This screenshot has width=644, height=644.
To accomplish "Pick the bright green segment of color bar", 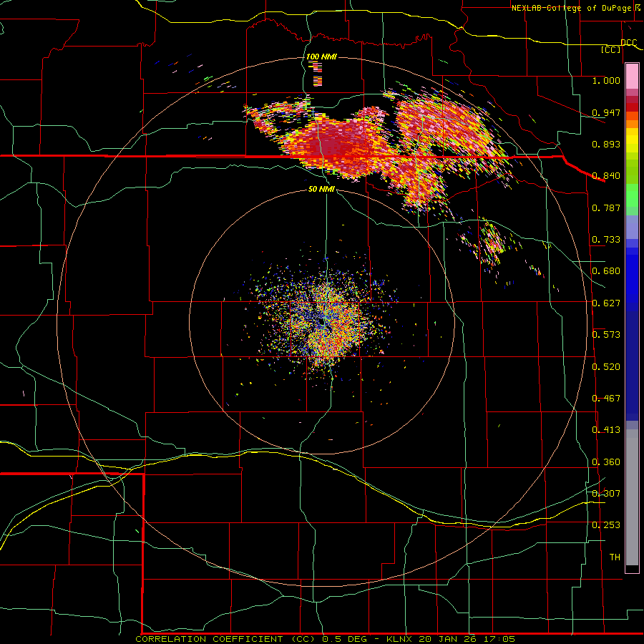I will (632, 195).
